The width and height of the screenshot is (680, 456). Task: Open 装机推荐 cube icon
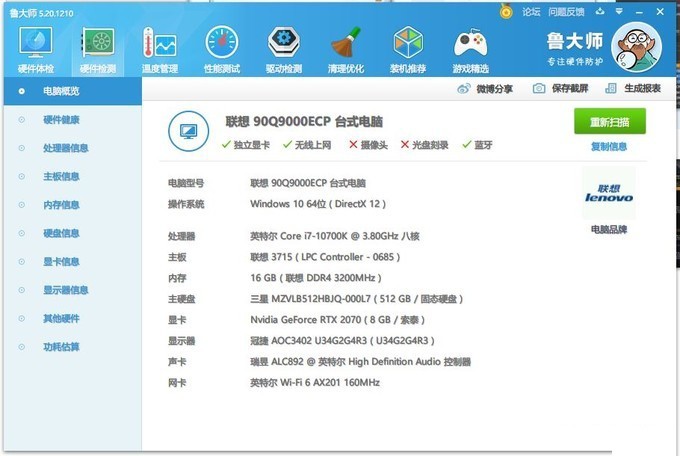(408, 49)
